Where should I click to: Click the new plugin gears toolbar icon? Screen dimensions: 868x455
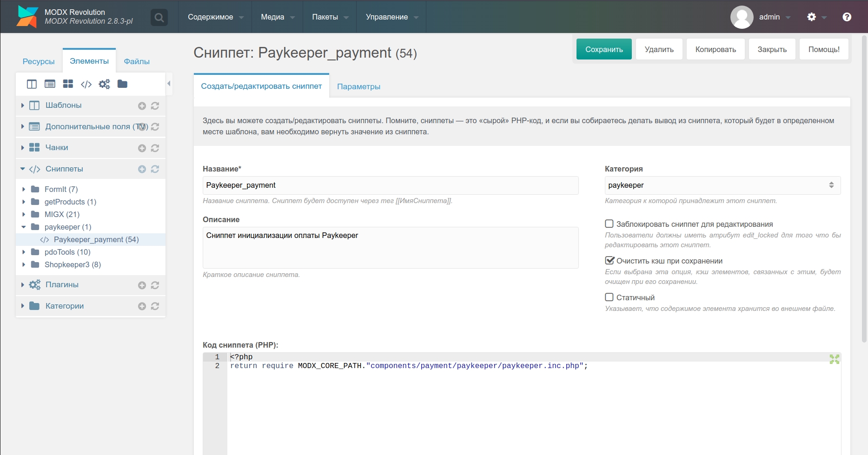coord(104,84)
